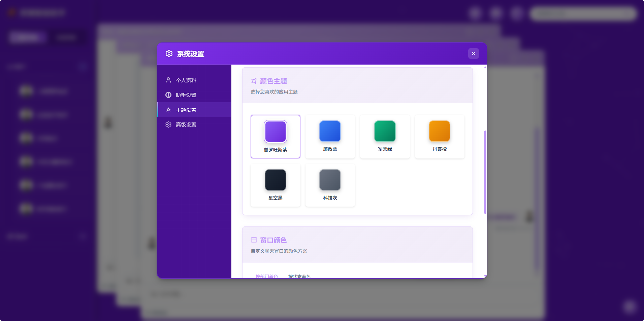Click the person icon for 个人资料

coord(168,80)
